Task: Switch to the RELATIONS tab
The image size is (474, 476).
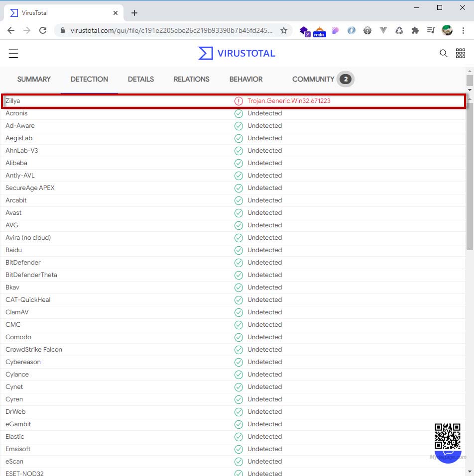Action: (x=191, y=79)
